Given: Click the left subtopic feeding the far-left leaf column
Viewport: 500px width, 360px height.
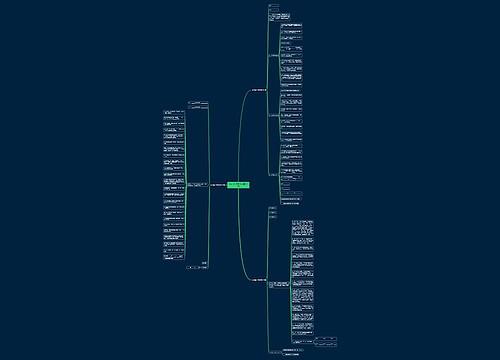Looking at the screenshot, I should pos(197,185).
